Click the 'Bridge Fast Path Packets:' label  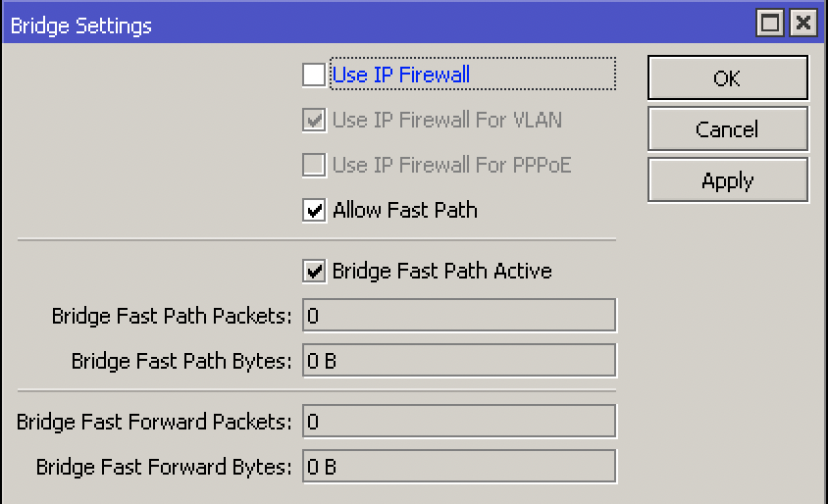tap(172, 317)
